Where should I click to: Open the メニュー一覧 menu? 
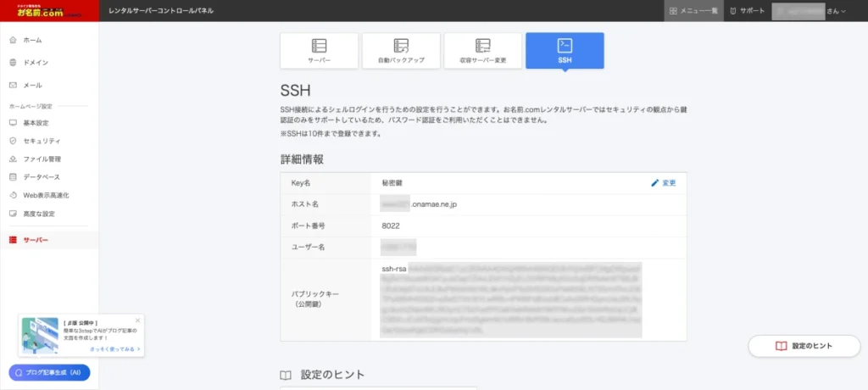pyautogui.click(x=693, y=11)
